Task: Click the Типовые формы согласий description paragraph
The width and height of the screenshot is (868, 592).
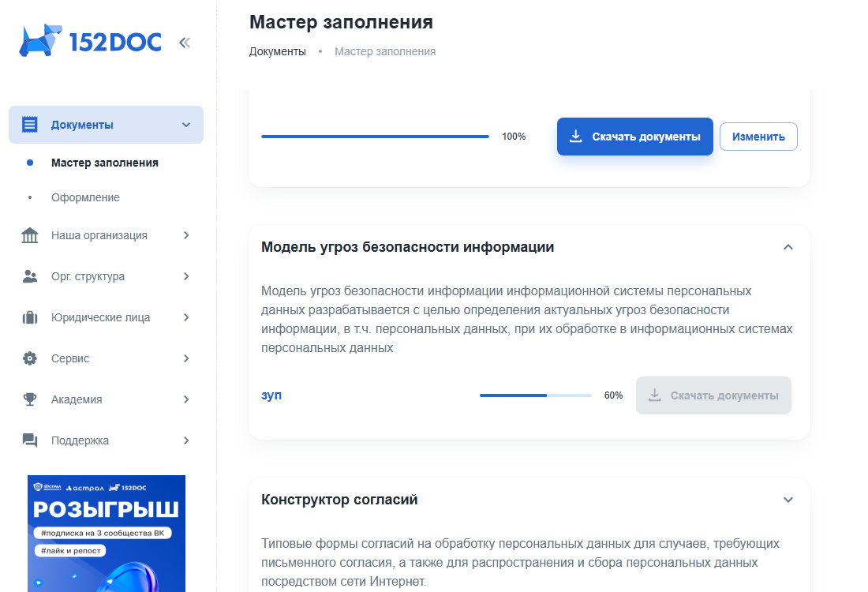Action: pos(520,563)
